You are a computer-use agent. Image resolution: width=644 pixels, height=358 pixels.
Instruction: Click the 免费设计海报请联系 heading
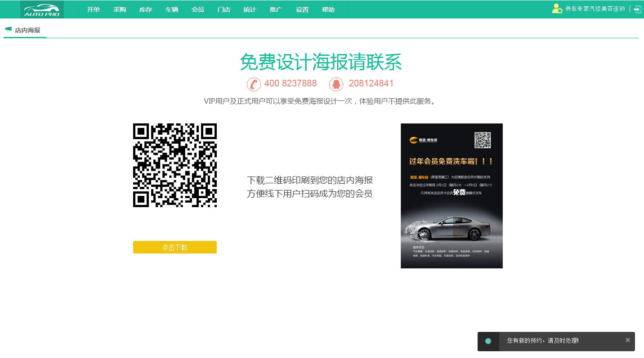tap(321, 62)
